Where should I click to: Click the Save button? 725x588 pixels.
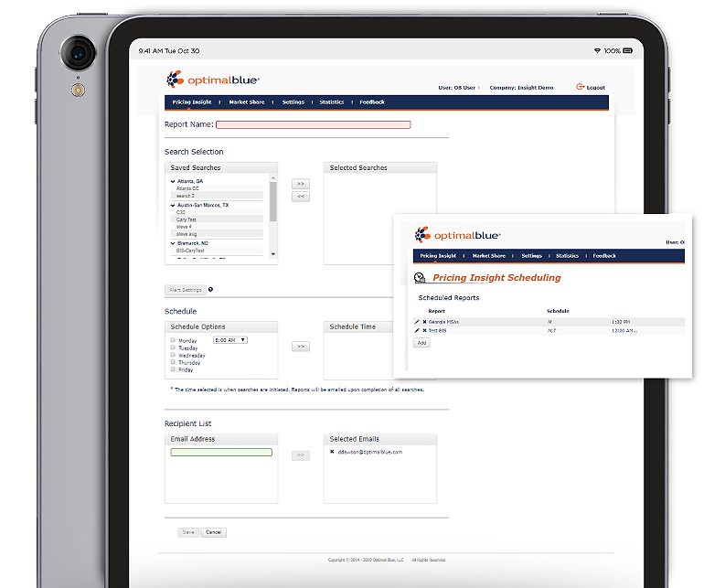188,532
